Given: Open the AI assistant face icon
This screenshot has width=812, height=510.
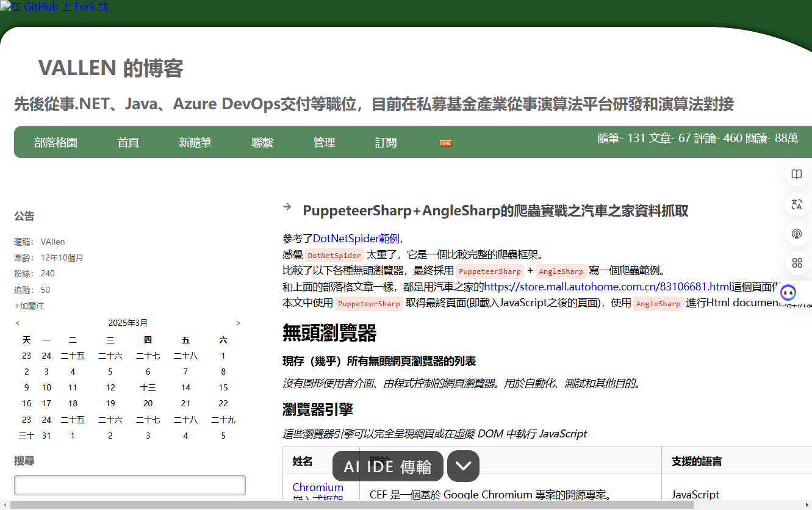Looking at the screenshot, I should tap(788, 293).
